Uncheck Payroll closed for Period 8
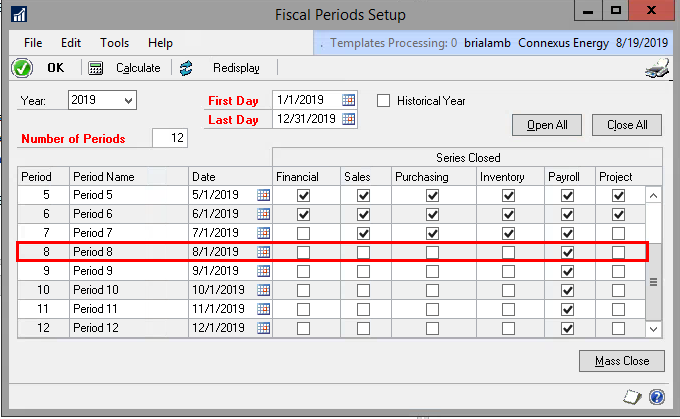The height and width of the screenshot is (419, 680). 568,252
